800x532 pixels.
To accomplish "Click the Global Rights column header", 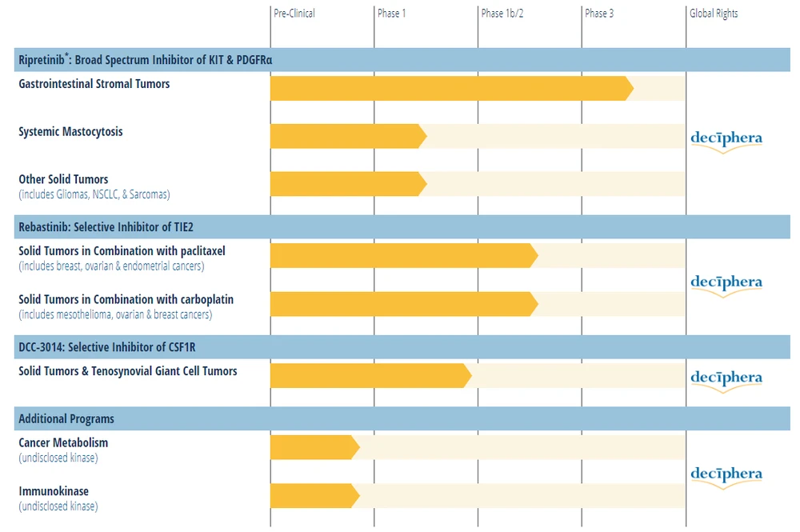I will [x=714, y=14].
